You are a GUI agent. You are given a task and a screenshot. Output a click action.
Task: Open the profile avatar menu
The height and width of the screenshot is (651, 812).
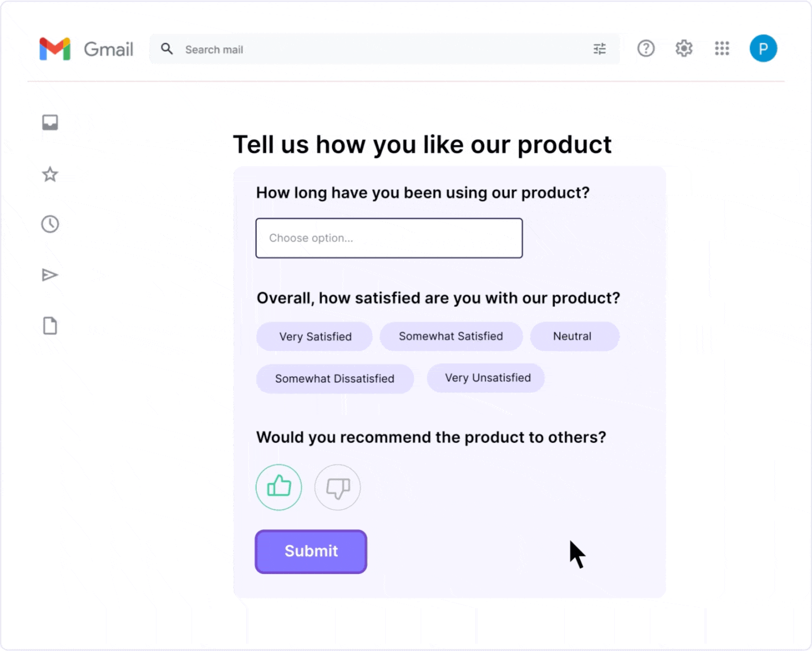pyautogui.click(x=763, y=48)
